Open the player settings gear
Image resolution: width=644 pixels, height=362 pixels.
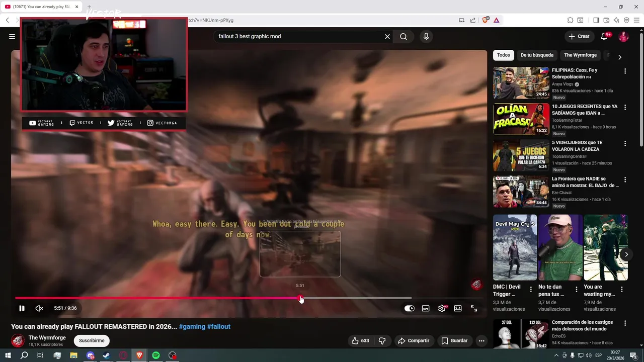click(x=442, y=308)
